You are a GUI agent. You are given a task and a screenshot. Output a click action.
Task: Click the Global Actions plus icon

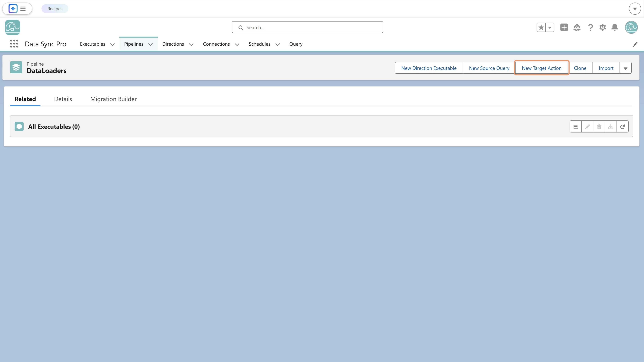564,27
